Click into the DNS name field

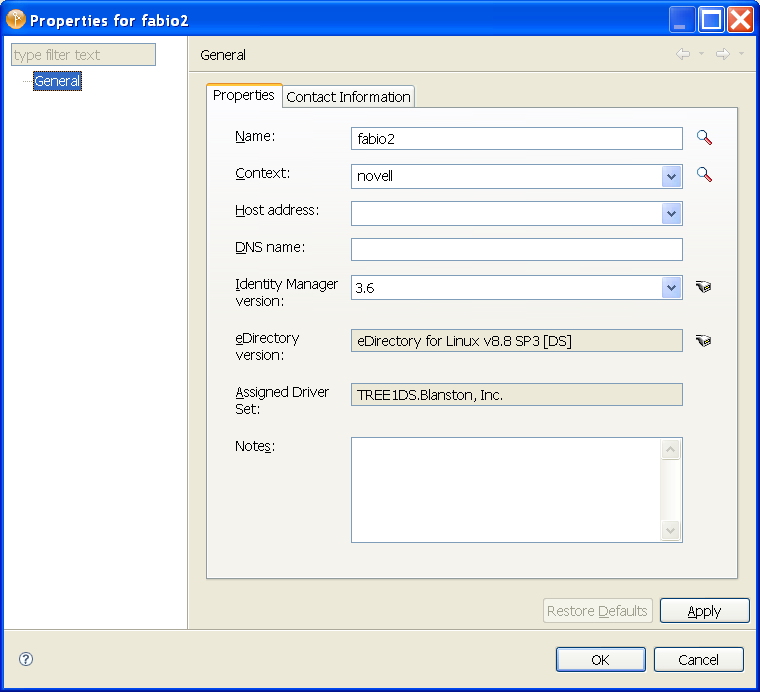coord(516,249)
